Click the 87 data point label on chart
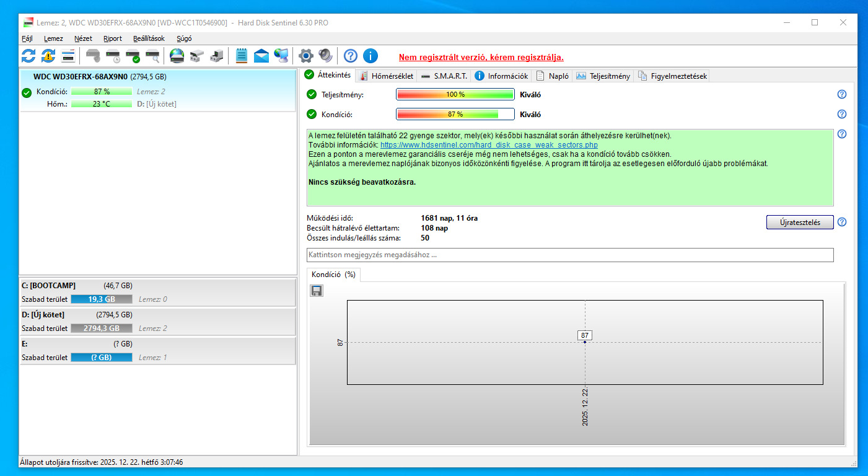Viewport: 868px width, 476px height. (x=585, y=335)
